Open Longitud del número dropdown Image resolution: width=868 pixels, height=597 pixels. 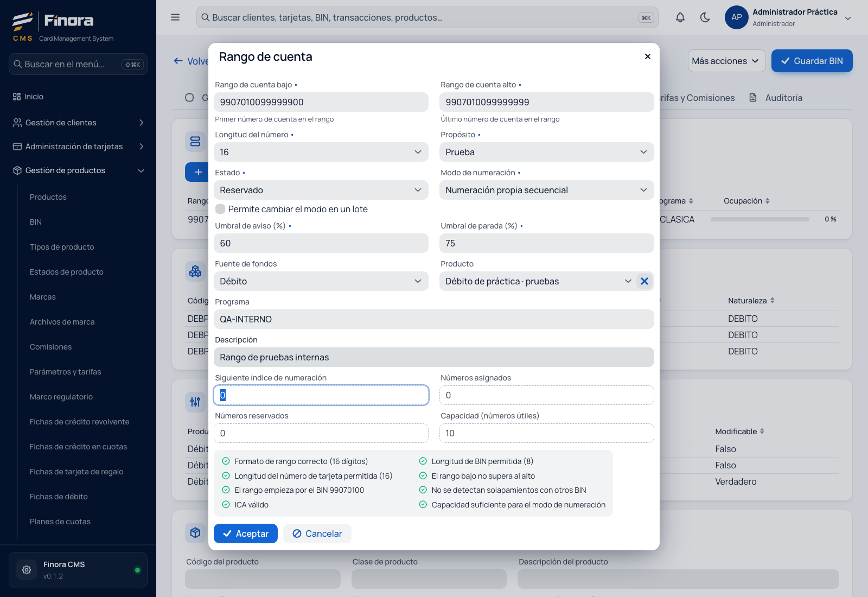(321, 152)
